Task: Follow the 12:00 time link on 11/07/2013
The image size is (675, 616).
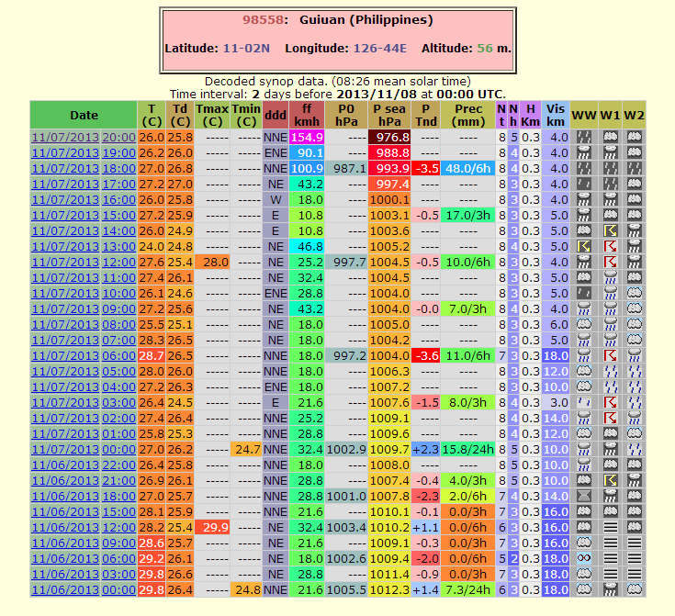Action: pos(118,262)
